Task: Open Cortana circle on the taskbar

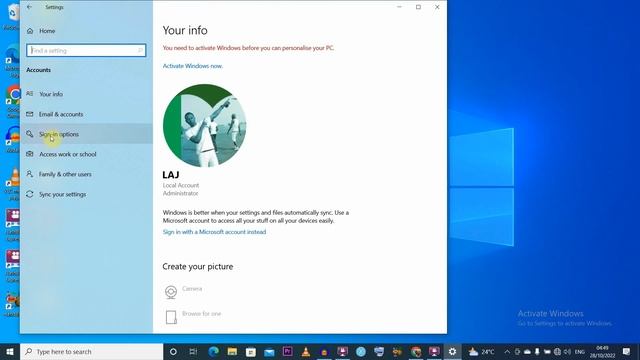Action: 173,351
